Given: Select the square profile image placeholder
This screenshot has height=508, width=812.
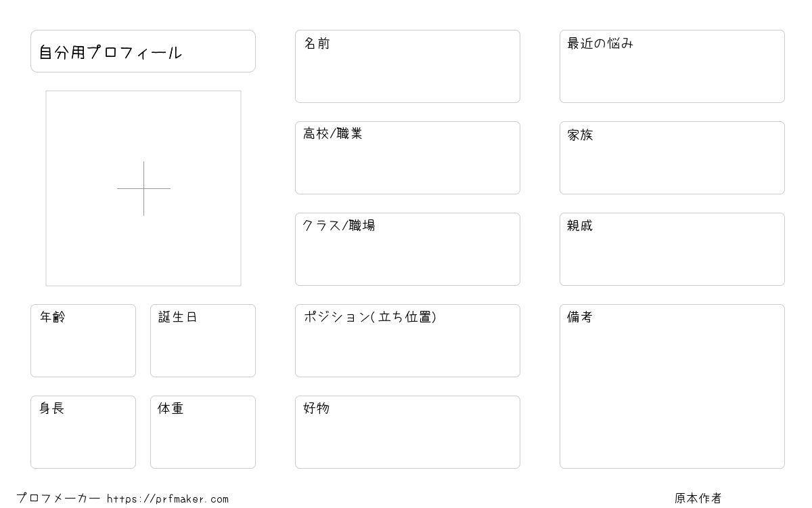Looking at the screenshot, I should [x=143, y=188].
